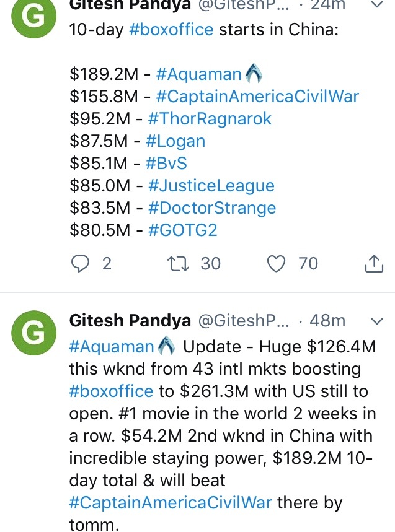The width and height of the screenshot is (395, 532).
Task: Open the #BvS hashtag
Action: tap(166, 164)
